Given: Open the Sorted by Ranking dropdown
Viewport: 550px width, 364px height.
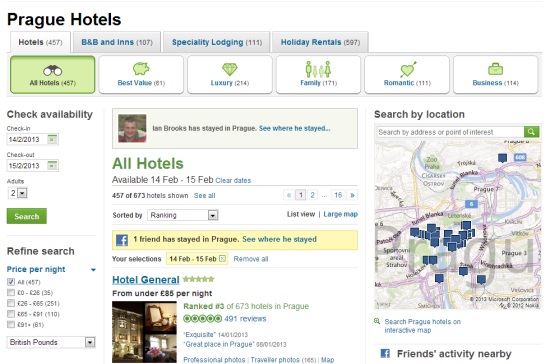Looking at the screenshot, I should pyautogui.click(x=183, y=215).
